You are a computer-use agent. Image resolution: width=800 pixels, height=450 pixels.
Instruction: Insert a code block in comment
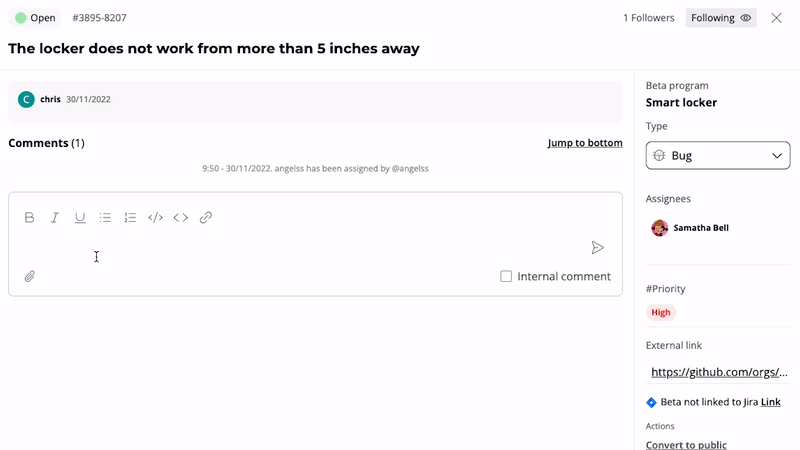[x=155, y=217]
